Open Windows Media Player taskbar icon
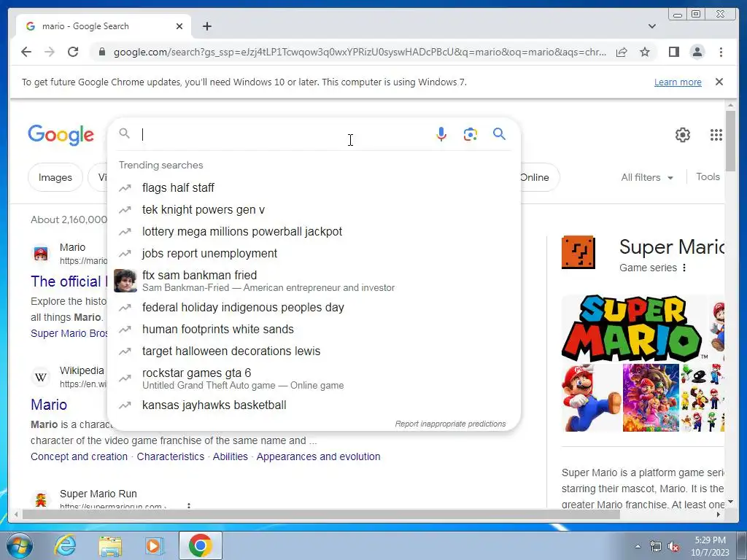 click(x=155, y=545)
